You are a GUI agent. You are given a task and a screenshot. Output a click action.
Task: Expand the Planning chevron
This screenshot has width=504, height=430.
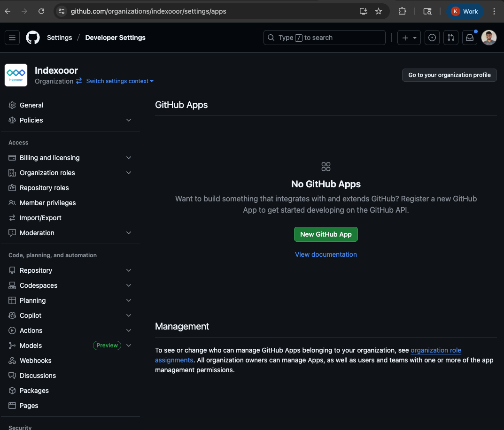[x=129, y=300]
